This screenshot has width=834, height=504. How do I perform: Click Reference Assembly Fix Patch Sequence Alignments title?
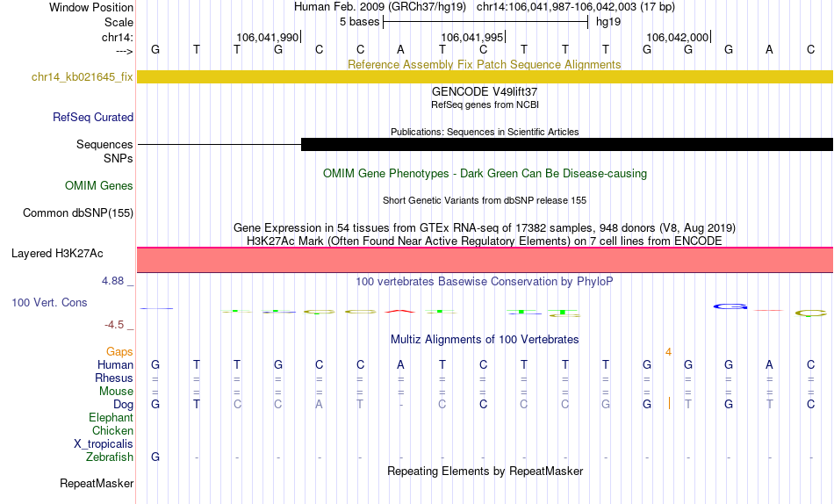point(485,64)
